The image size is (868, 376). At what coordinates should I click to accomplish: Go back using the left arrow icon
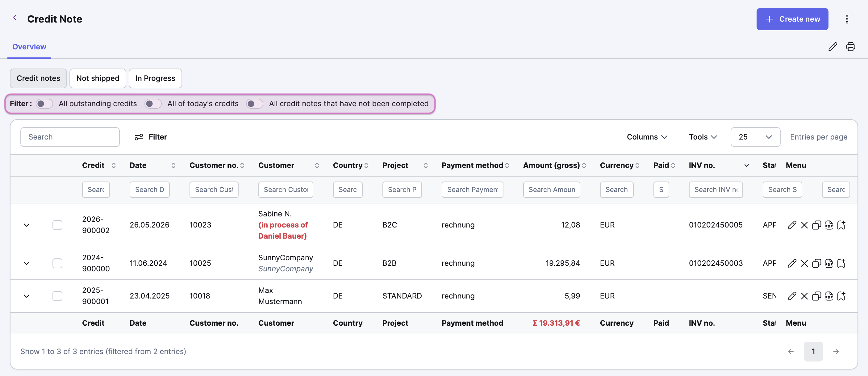15,18
